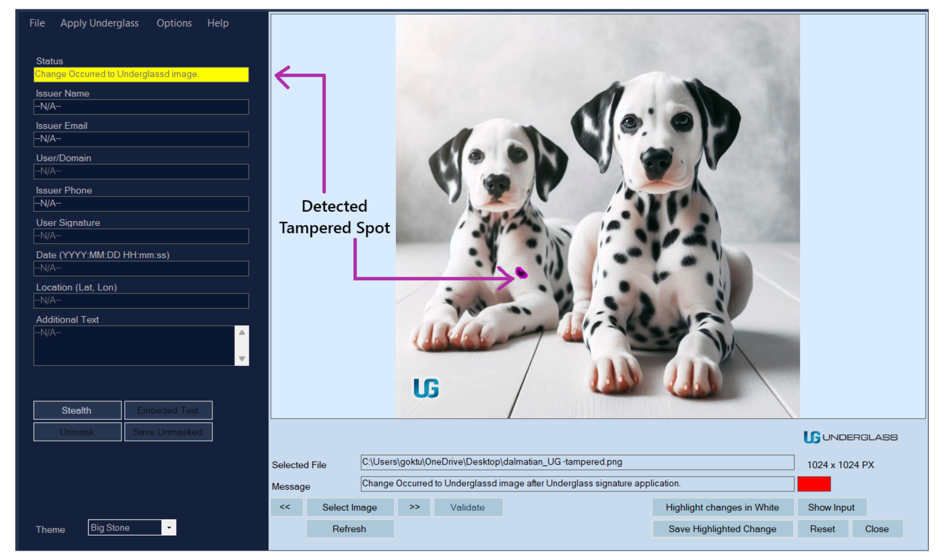944x560 pixels.
Task: Click the Issuer Email field
Action: click(141, 139)
